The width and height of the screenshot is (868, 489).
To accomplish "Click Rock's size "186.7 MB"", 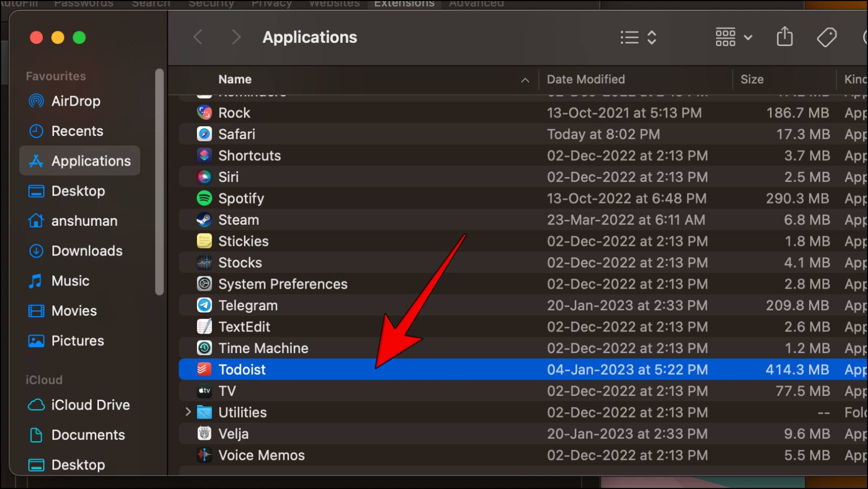I will [x=798, y=113].
